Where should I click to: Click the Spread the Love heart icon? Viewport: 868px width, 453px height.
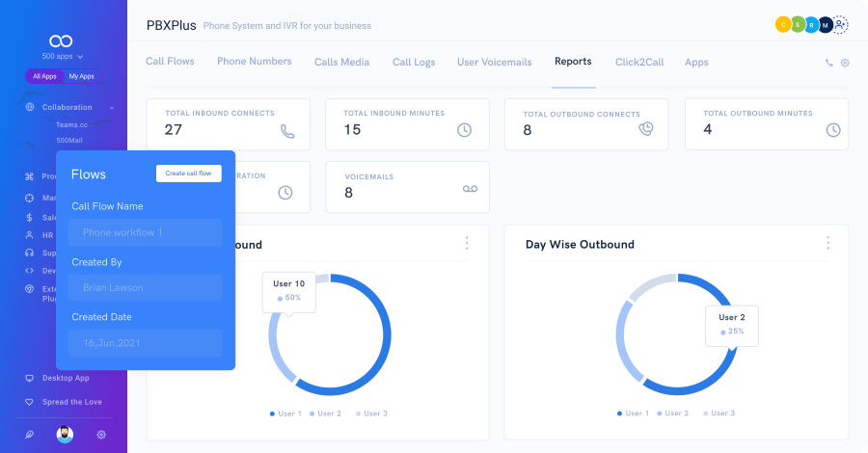(29, 402)
